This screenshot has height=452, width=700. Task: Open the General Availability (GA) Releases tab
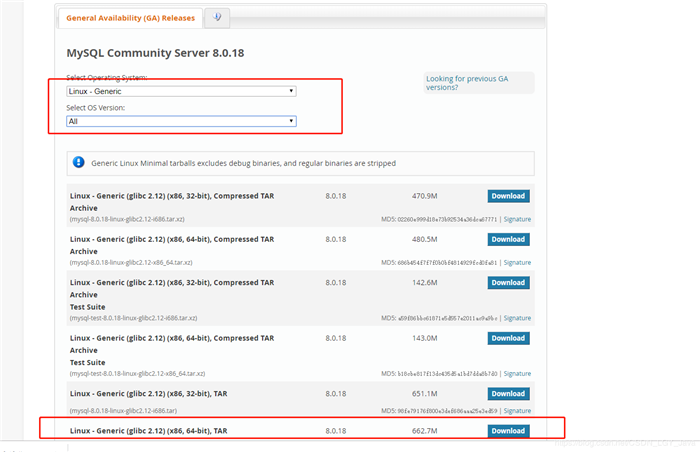pos(130,18)
